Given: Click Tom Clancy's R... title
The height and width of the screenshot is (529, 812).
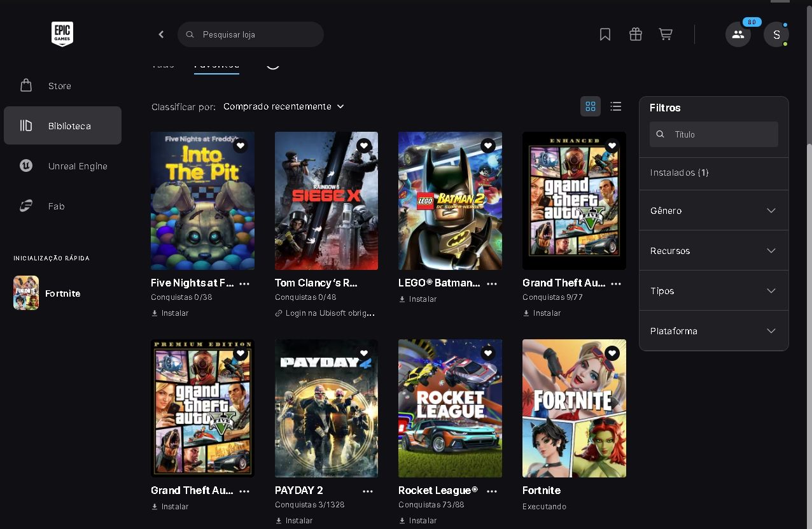Looking at the screenshot, I should 316,283.
